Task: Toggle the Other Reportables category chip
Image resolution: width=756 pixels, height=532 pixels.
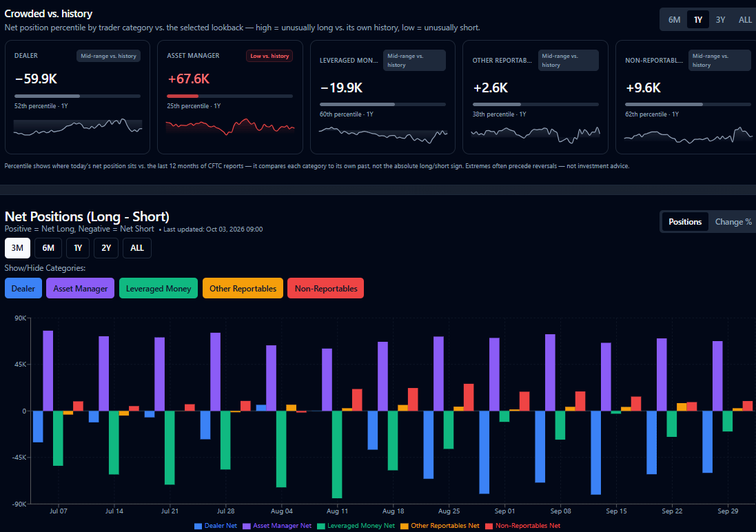Action: (243, 289)
